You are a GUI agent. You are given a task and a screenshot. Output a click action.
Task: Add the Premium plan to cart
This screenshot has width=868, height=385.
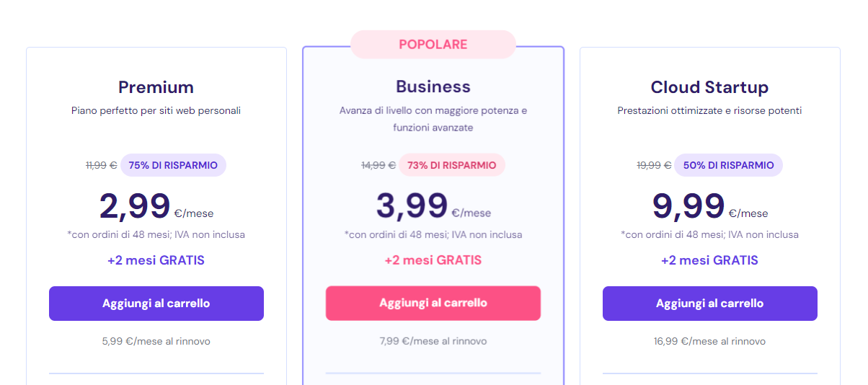tap(156, 304)
